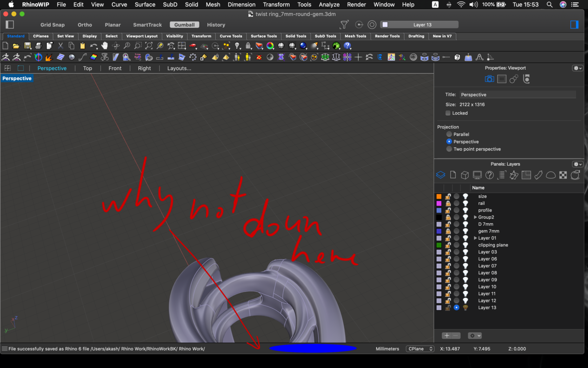The height and width of the screenshot is (368, 588).
Task: Open the Layers panel stacked icon
Action: (x=441, y=175)
